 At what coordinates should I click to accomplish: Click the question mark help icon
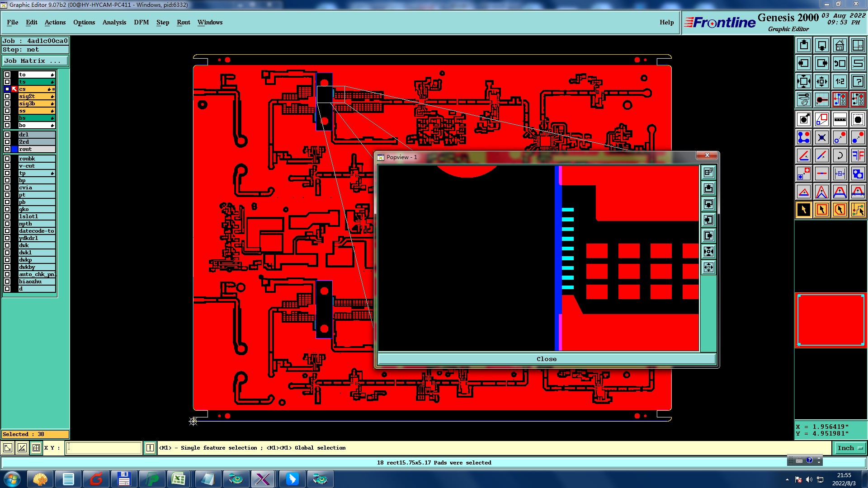click(858, 81)
